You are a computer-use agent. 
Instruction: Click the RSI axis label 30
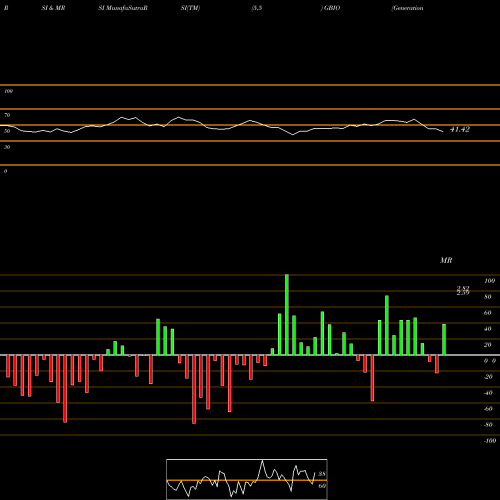pos(7,147)
